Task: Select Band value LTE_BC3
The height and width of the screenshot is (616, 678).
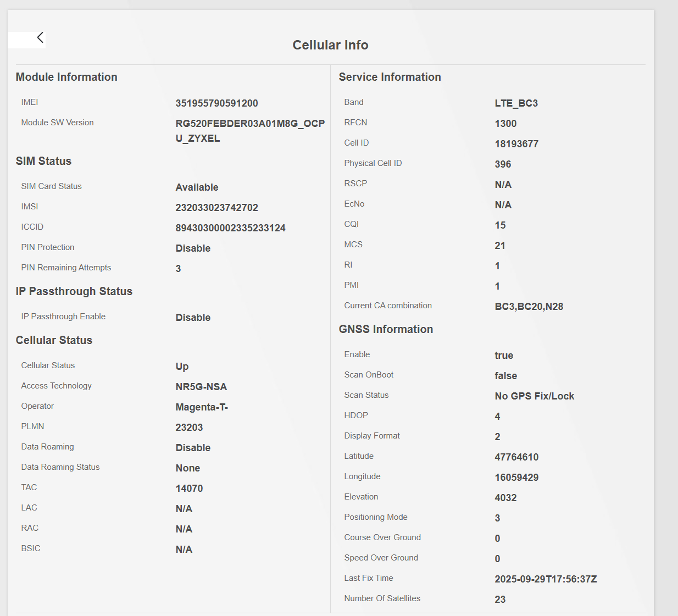Action: pos(516,103)
